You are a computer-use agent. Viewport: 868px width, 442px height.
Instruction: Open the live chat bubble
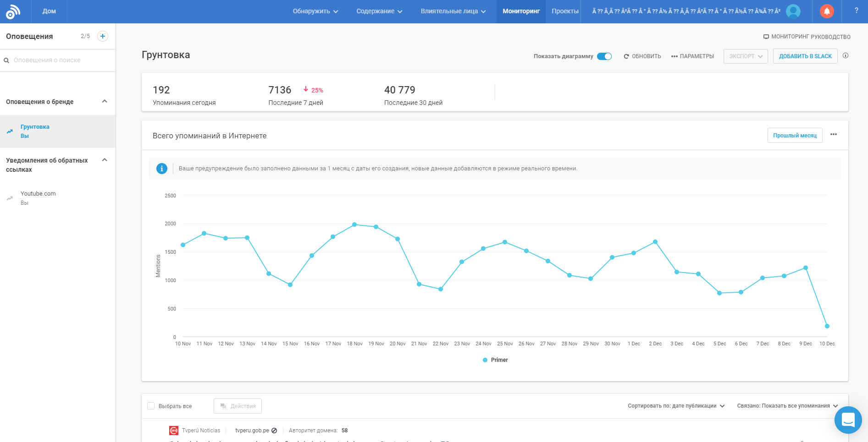coord(848,420)
